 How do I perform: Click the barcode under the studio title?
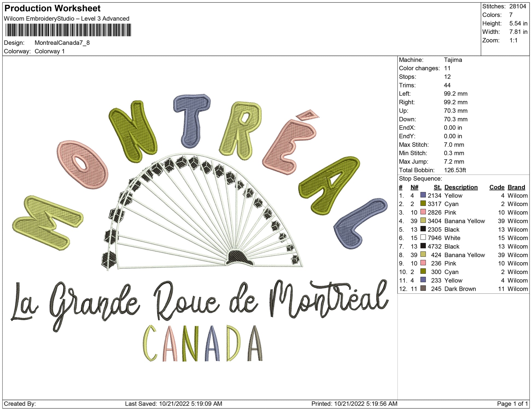tap(68, 30)
